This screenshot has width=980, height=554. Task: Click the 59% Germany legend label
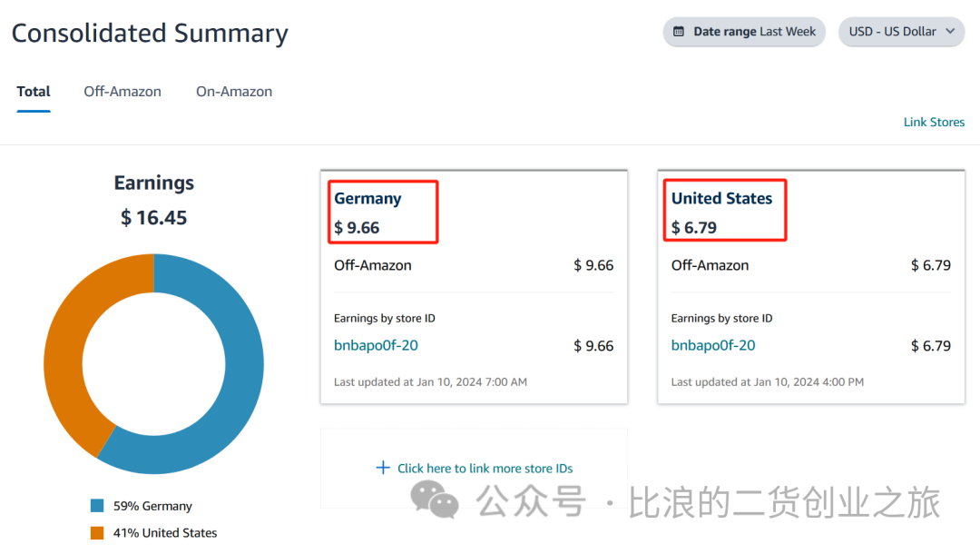pyautogui.click(x=152, y=506)
